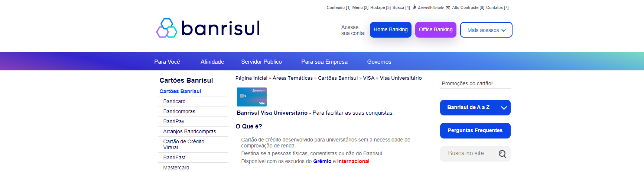The height and width of the screenshot is (172, 644).
Task: Click the accessibility wheelchair icon
Action: (x=414, y=7)
